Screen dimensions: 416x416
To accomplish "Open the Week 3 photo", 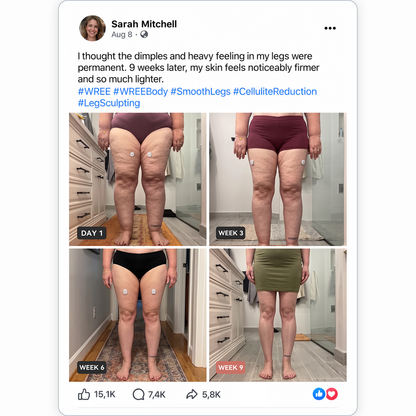I will (278, 179).
